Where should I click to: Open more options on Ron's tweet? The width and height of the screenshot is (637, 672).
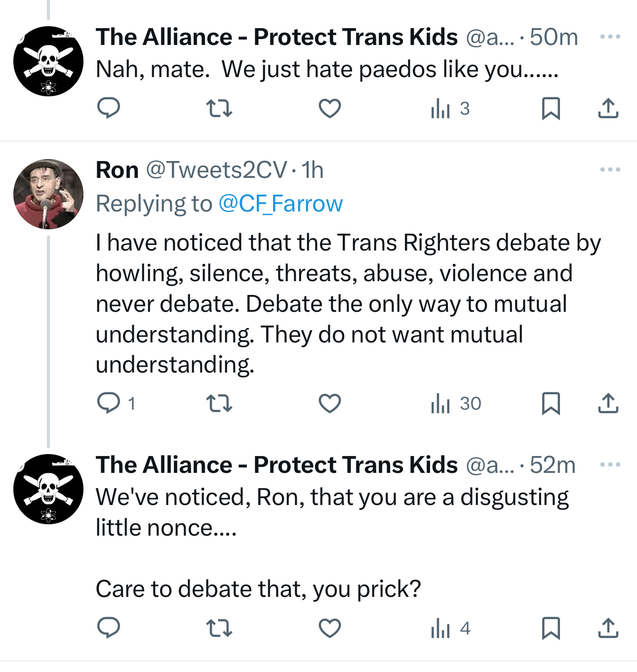pos(610,170)
